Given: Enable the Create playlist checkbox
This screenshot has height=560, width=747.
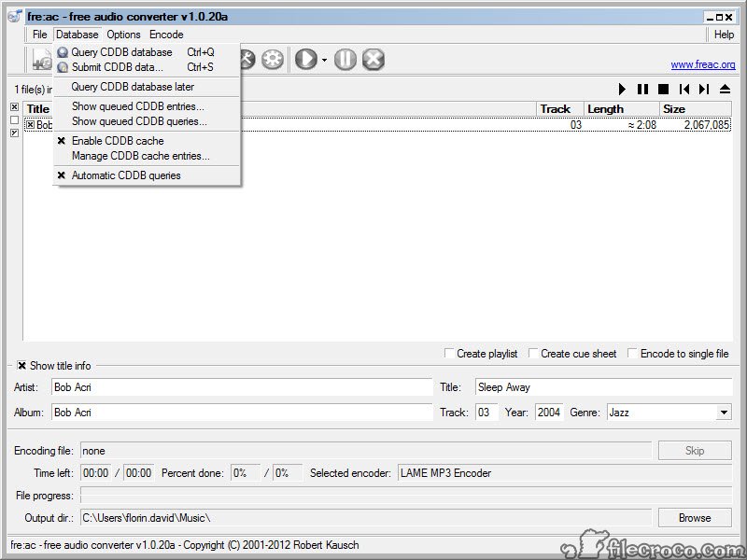Looking at the screenshot, I should [x=450, y=354].
